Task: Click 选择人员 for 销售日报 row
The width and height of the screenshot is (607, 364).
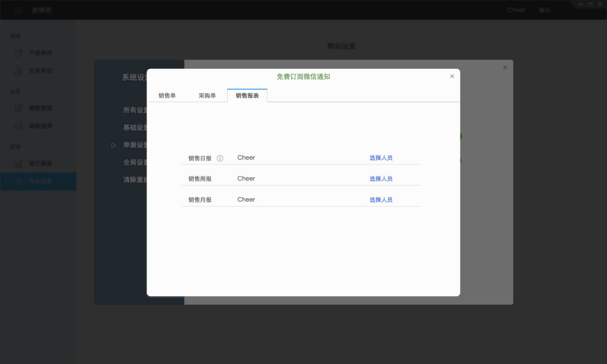Action: pyautogui.click(x=381, y=157)
